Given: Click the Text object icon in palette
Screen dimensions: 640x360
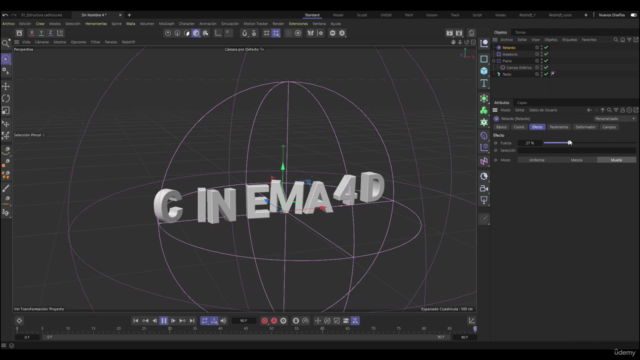Looking at the screenshot, I should tap(484, 83).
